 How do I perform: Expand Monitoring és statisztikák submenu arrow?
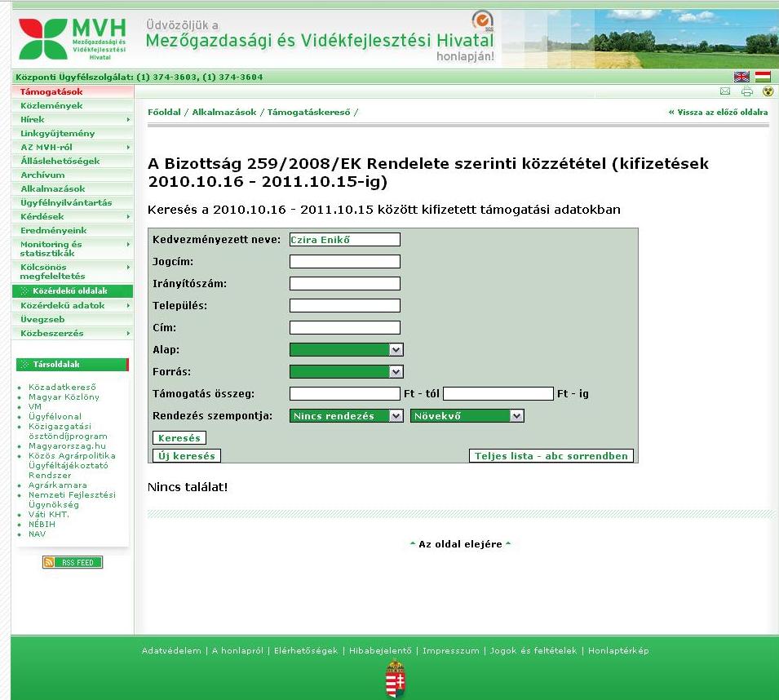click(x=128, y=245)
